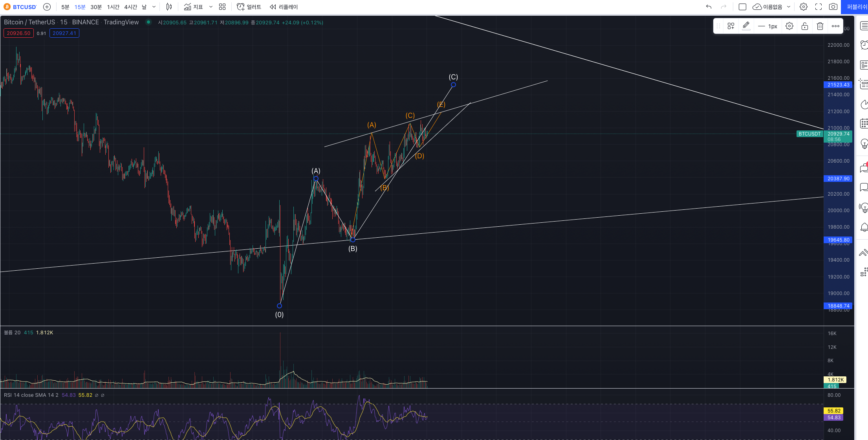The height and width of the screenshot is (440, 868).
Task: Select the wave anchor point at (0)
Action: tap(279, 306)
